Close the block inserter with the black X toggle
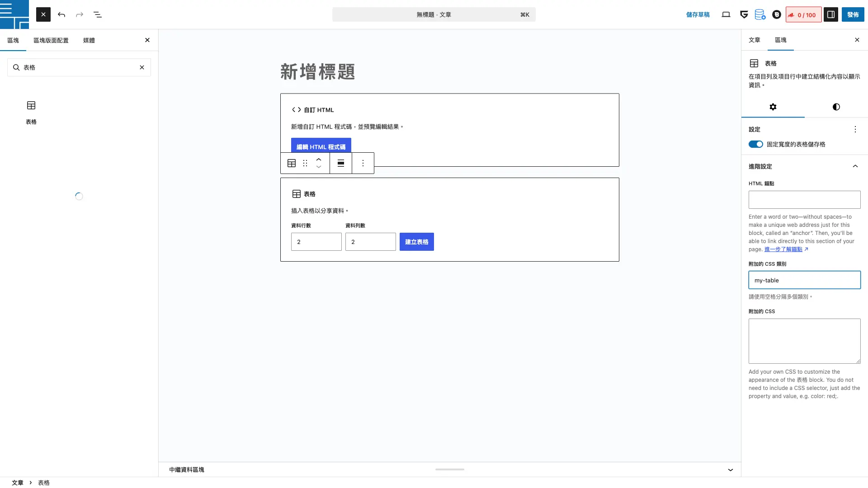 43,14
